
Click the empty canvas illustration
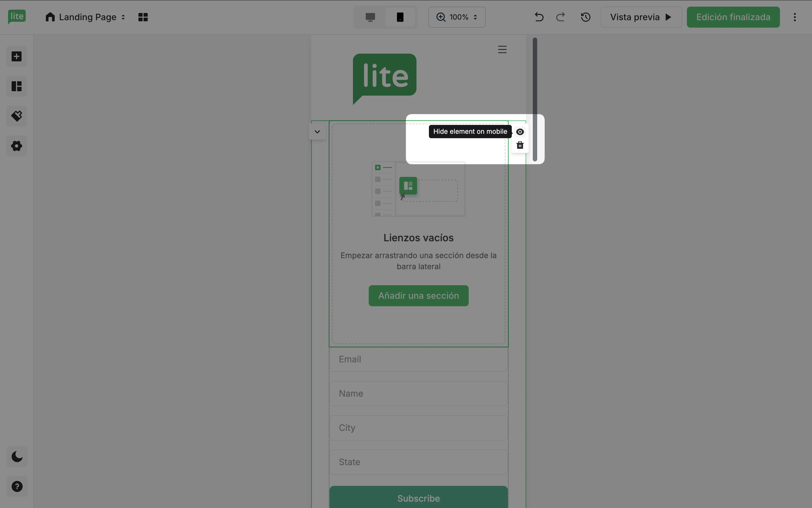click(418, 189)
